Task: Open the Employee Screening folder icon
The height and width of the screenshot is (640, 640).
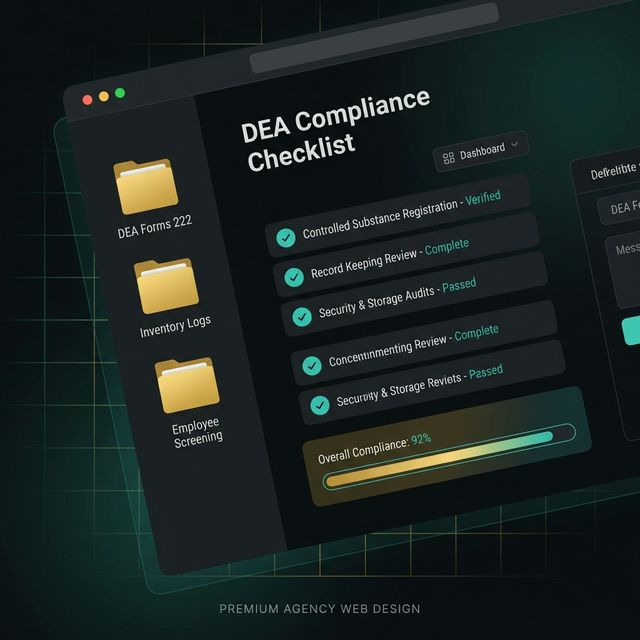Action: [x=187, y=385]
